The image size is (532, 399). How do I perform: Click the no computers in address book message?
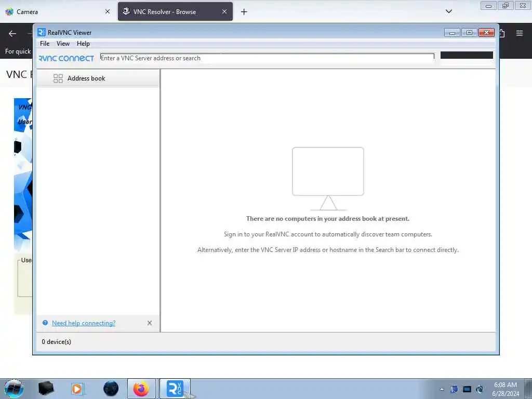point(328,219)
